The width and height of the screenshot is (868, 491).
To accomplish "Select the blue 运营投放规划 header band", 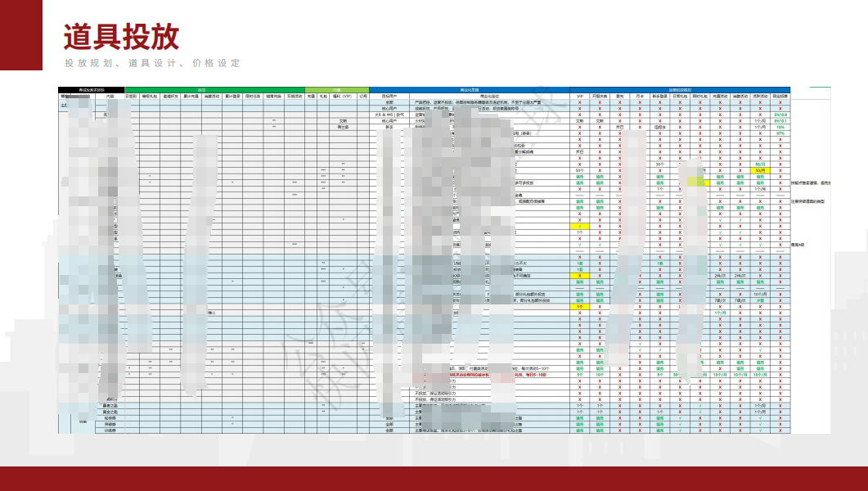I will tap(680, 89).
